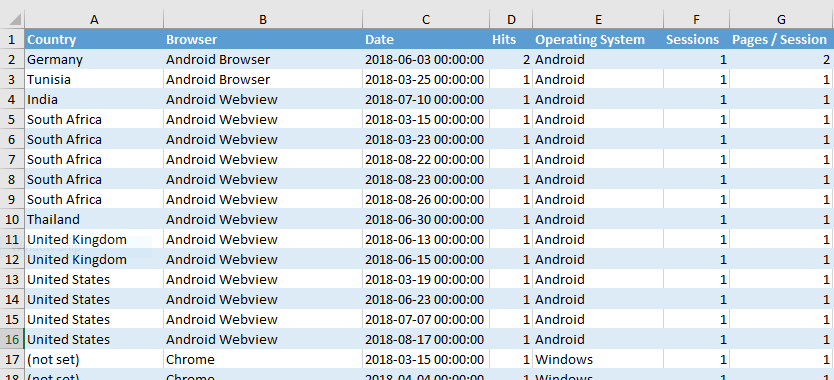Select Android OS cell in Germany row
This screenshot has height=380, width=834.
tap(598, 60)
